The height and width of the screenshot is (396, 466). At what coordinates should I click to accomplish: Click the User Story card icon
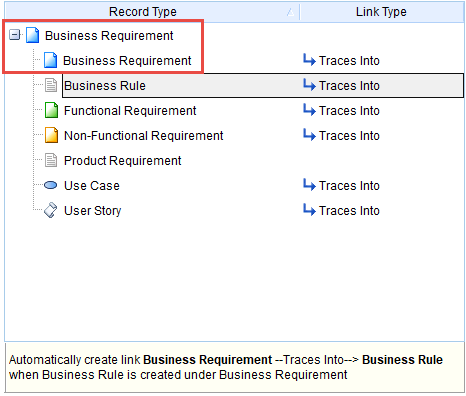[x=51, y=210]
